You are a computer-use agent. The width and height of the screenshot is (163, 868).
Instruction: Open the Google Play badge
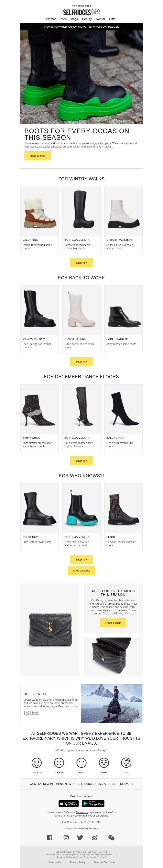coord(94,804)
